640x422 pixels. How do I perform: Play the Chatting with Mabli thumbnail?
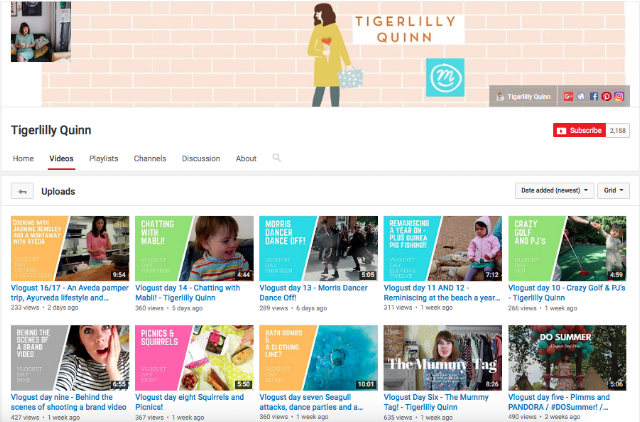click(x=194, y=248)
